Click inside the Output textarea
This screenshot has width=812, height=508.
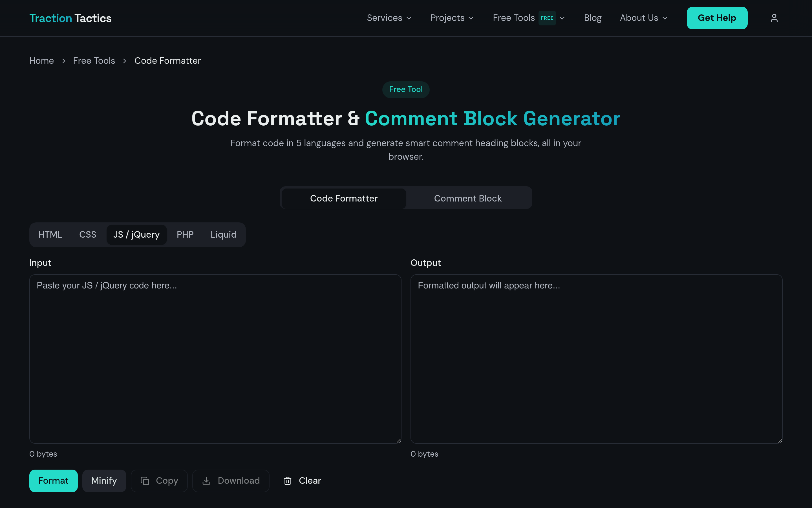pos(596,359)
